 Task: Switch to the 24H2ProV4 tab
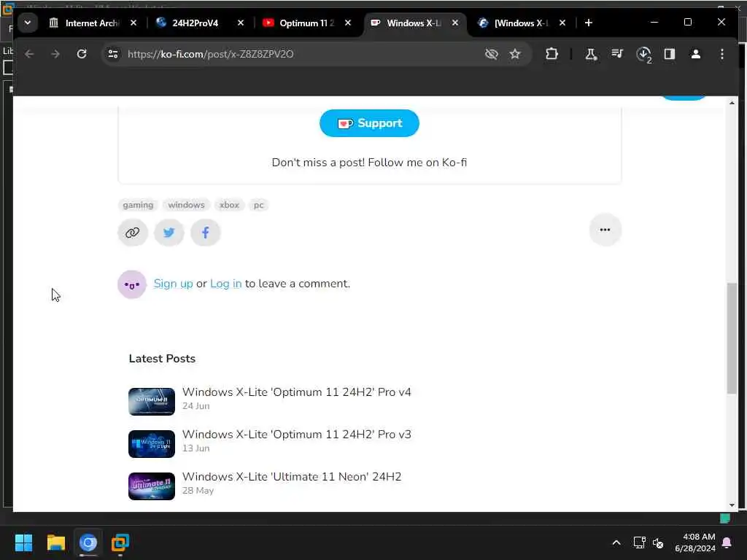200,23
